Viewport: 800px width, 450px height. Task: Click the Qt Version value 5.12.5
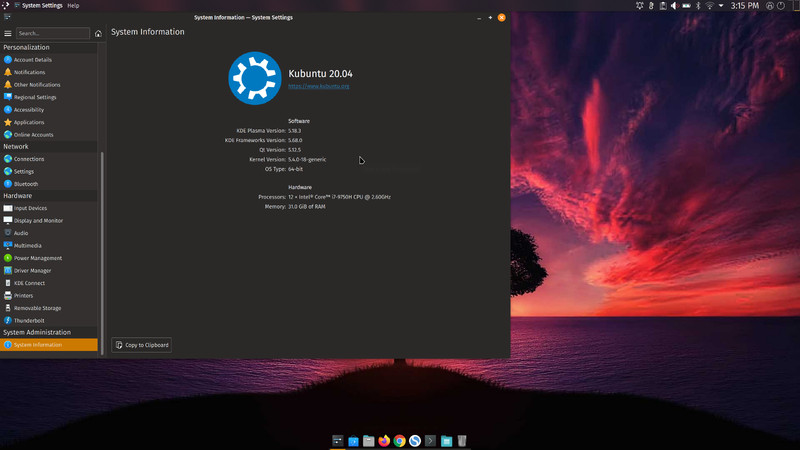pyautogui.click(x=294, y=150)
